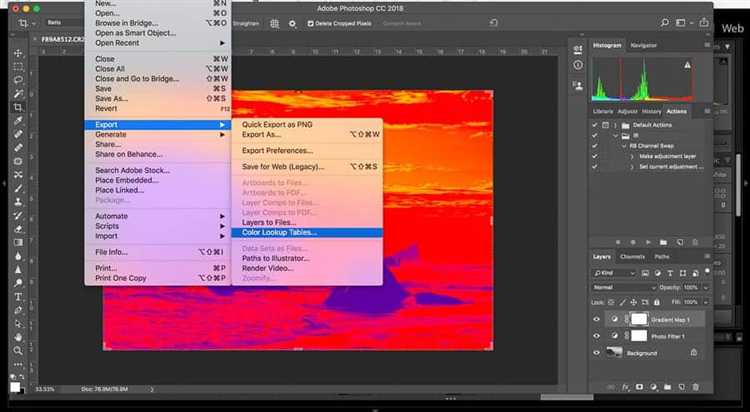Switch to the Channels tab

point(632,256)
